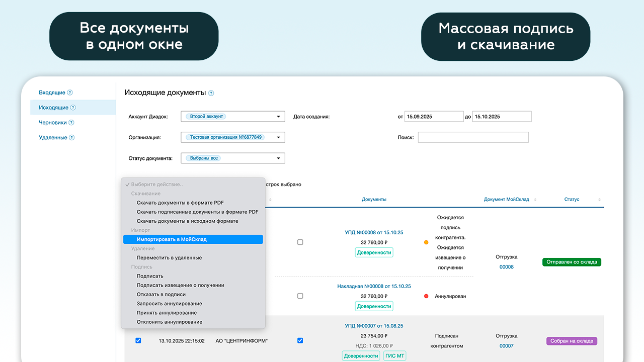
Task: Sort by Документ МойСклад column arrows
Action: (535, 200)
